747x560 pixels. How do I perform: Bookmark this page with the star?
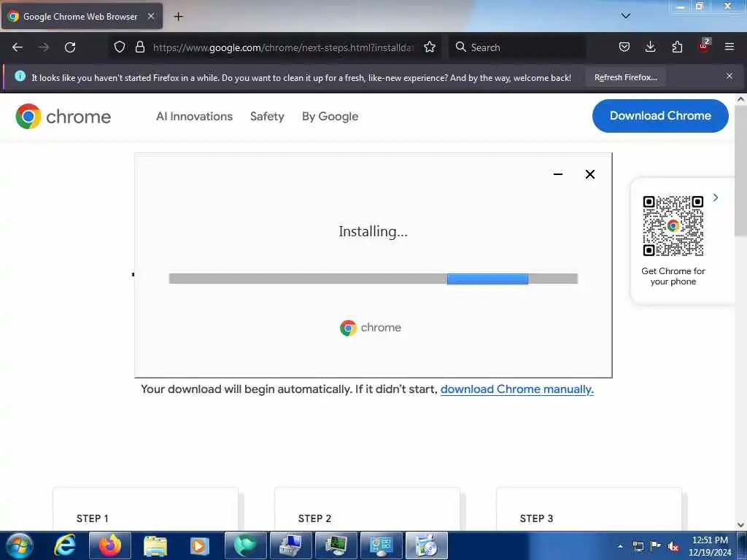point(430,47)
